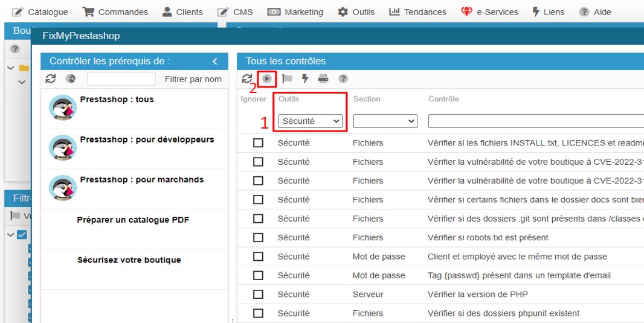Click the flag icon in controls toolbar

pos(287,78)
